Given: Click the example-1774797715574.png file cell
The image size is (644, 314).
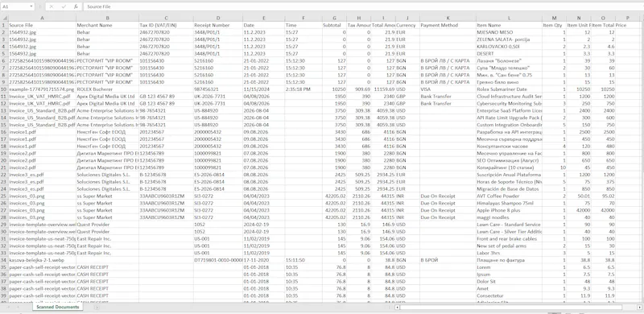Looking at the screenshot, I should (x=42, y=89).
